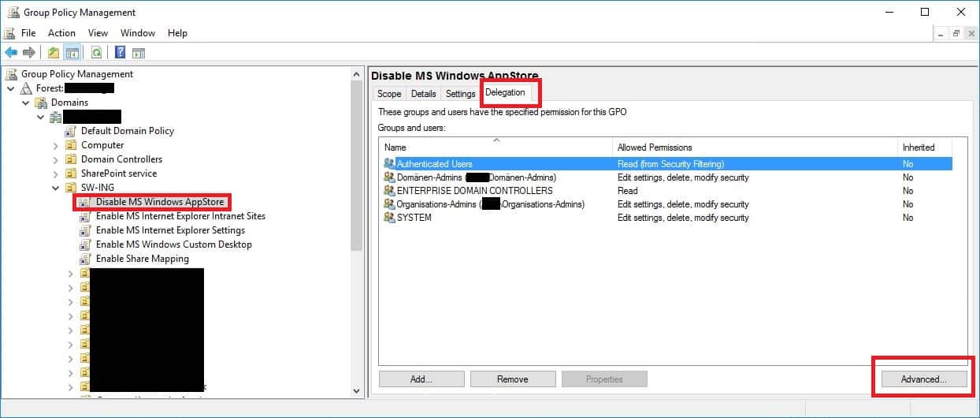Collapse the Forest node

(11, 88)
